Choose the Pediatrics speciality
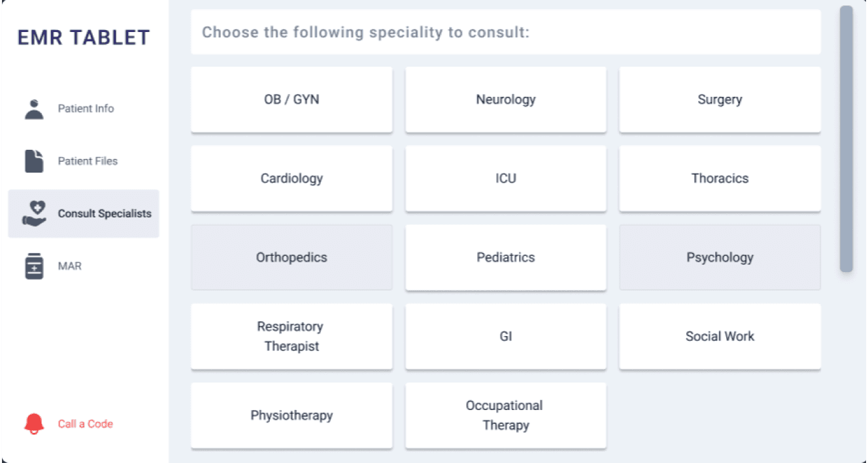 tap(506, 257)
